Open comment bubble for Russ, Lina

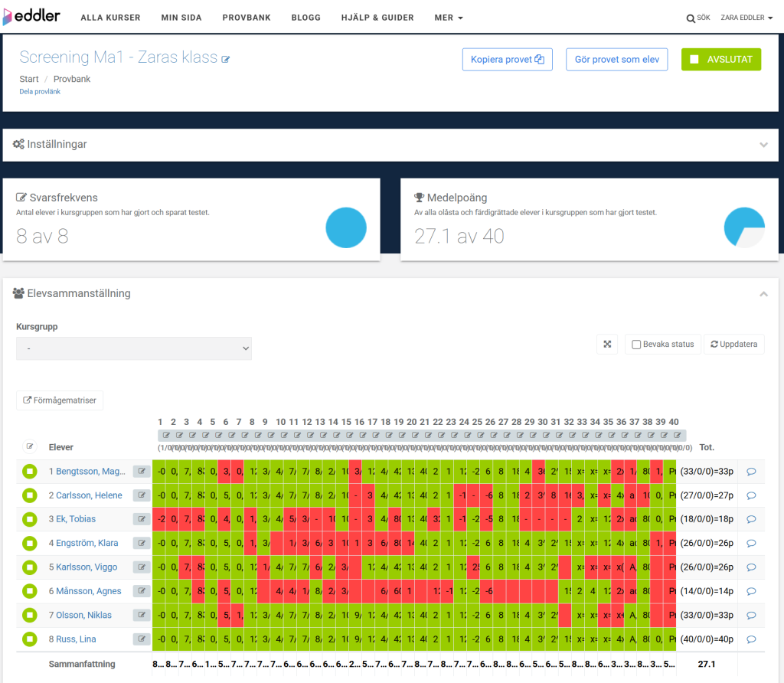pos(750,639)
